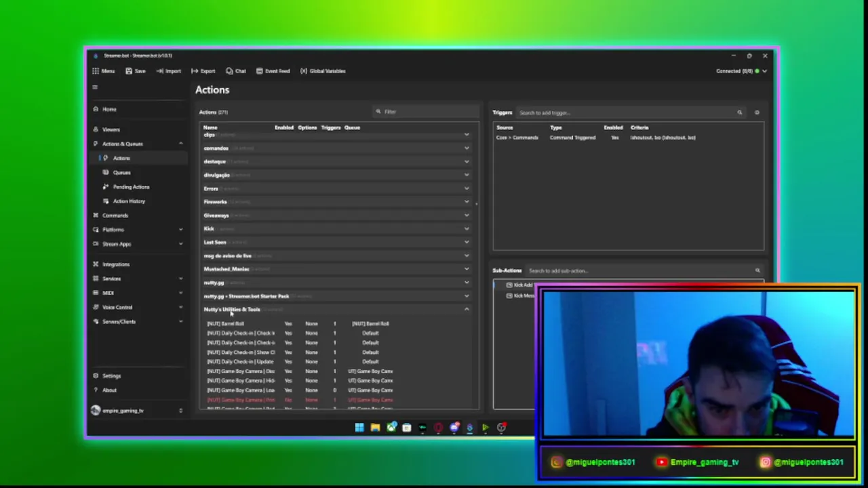Click the actions Filter search field
Screen dimensions: 868x488
427,112
